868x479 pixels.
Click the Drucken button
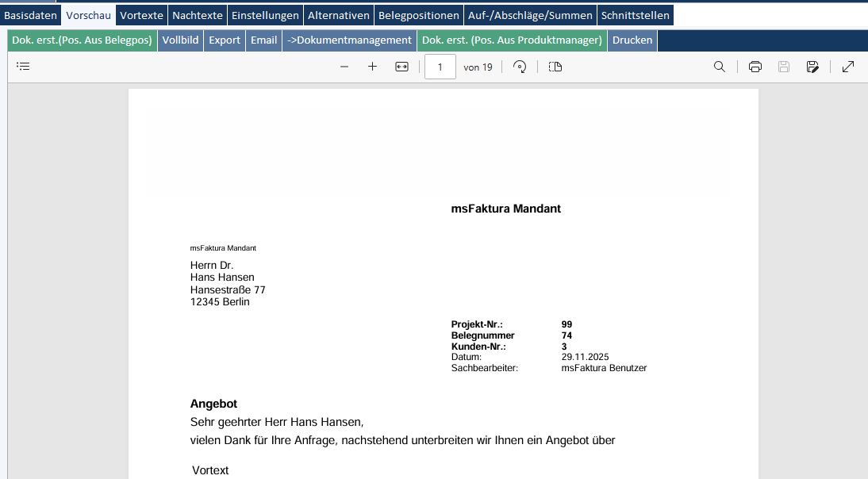(632, 40)
